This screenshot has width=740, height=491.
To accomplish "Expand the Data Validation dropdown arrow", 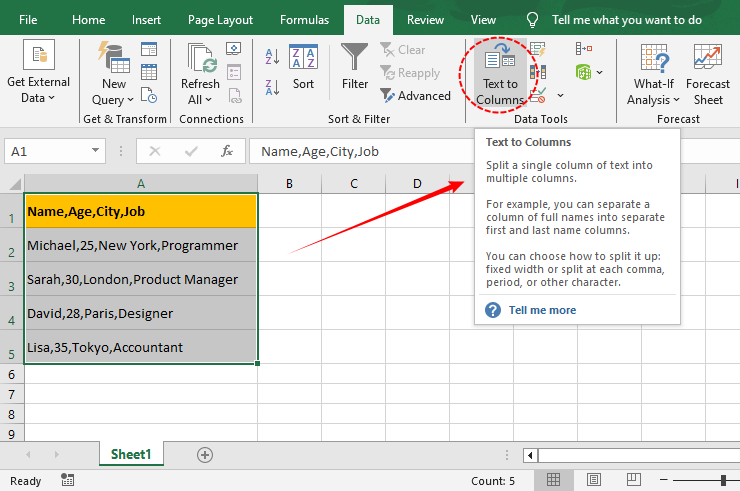I will click(560, 96).
